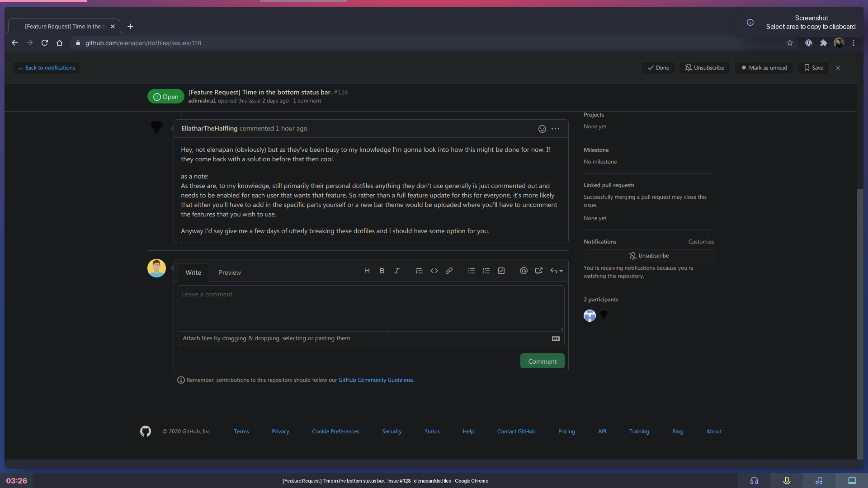
Task: Click the headphones icon in status bar
Action: pyautogui.click(x=754, y=481)
